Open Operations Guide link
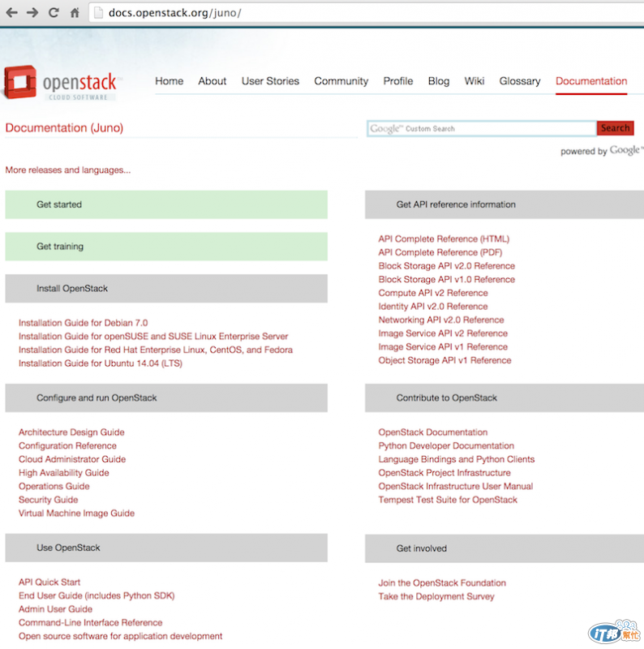The width and height of the screenshot is (644, 649). [x=54, y=486]
